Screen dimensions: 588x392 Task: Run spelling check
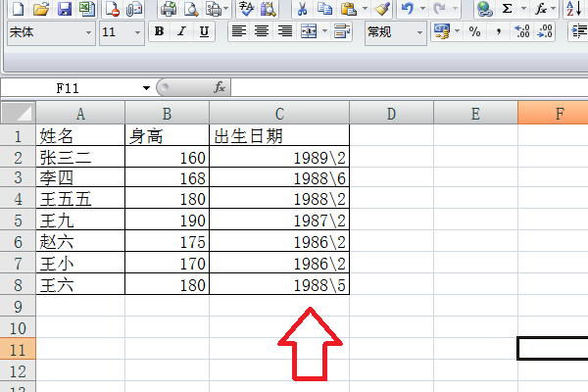pos(246,9)
